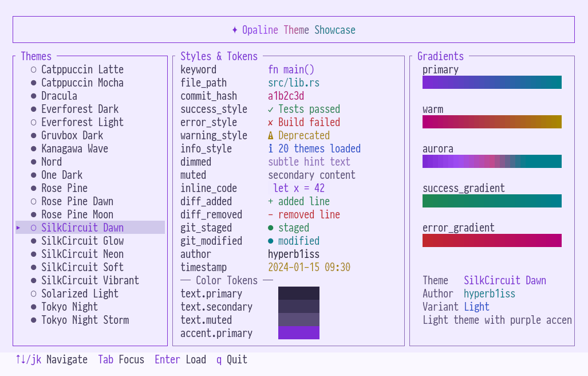Screen dimensions: 588x376
Task: Choose the SilkCircuit Vibrant theme
Action: point(90,280)
